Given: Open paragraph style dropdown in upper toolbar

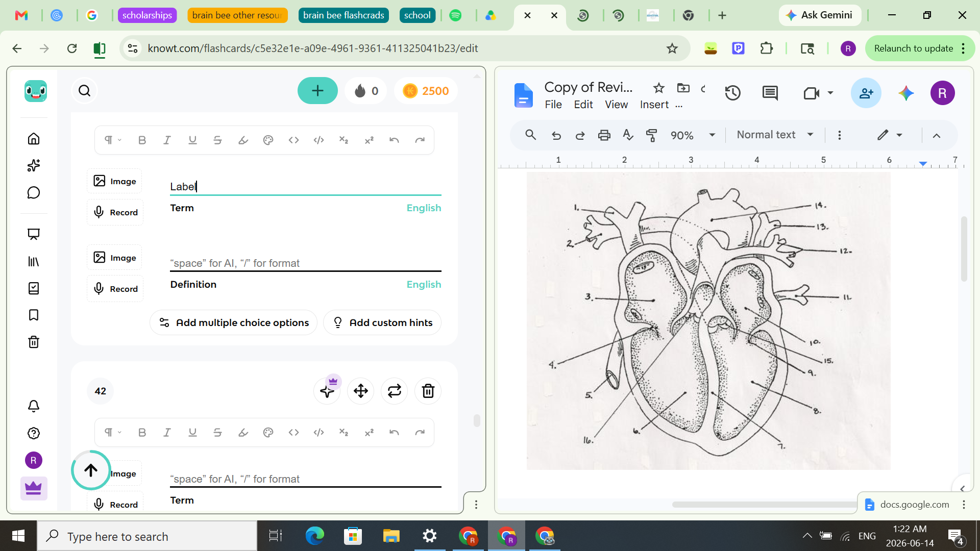Looking at the screenshot, I should (x=113, y=140).
